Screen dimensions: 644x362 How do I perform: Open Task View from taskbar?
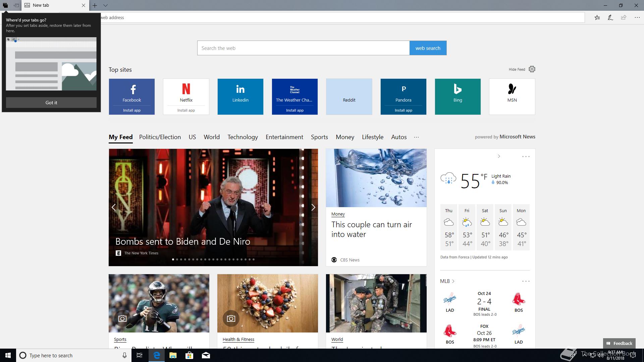point(140,355)
